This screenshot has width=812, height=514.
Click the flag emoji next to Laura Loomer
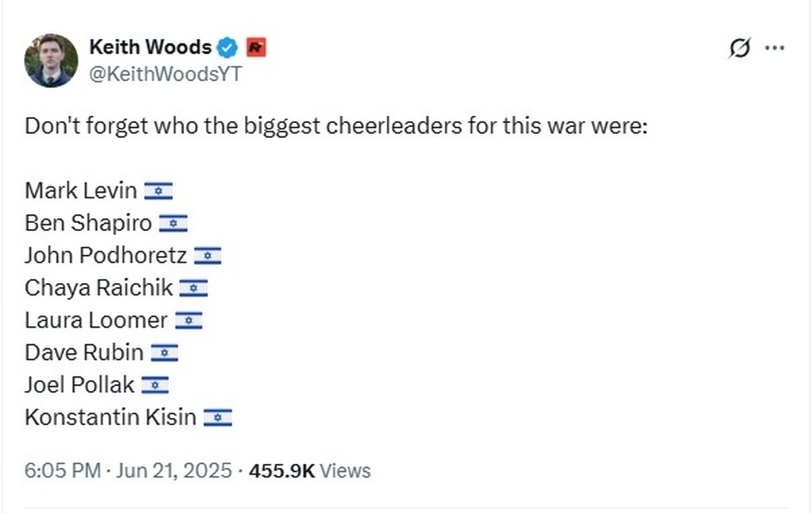(x=189, y=320)
